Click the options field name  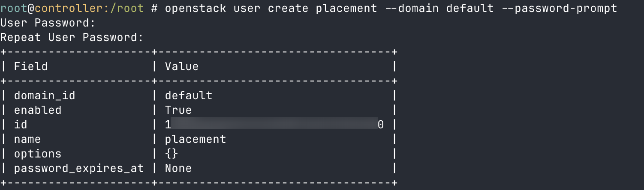pos(38,154)
